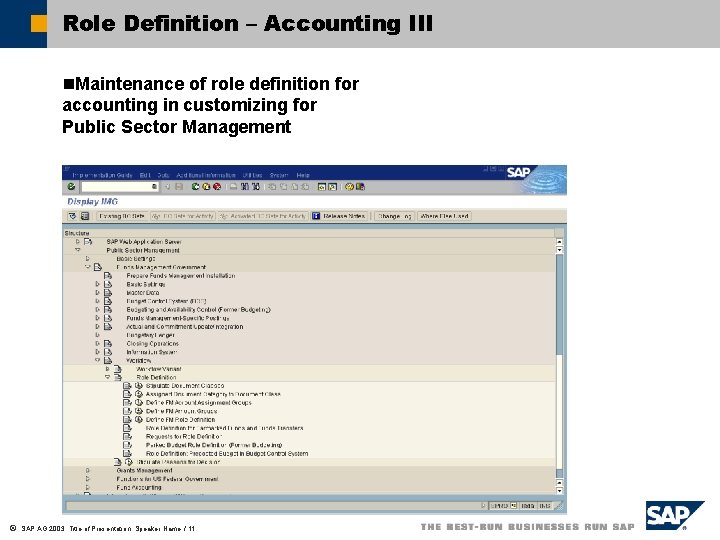This screenshot has height=540, width=720.
Task: Collapse Funds Management Government node
Action: pos(88,267)
